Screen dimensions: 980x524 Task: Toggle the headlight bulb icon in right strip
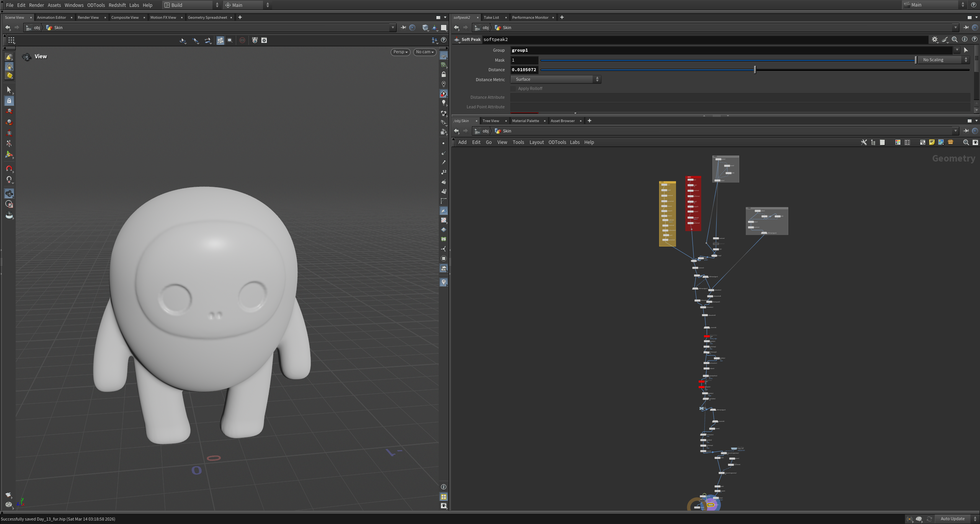coord(444,103)
